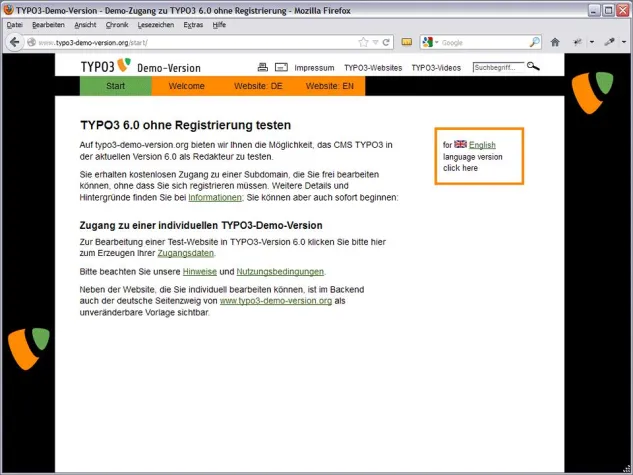This screenshot has height=475, width=633.
Task: Open the Bearbeiten menu
Action: (x=48, y=25)
